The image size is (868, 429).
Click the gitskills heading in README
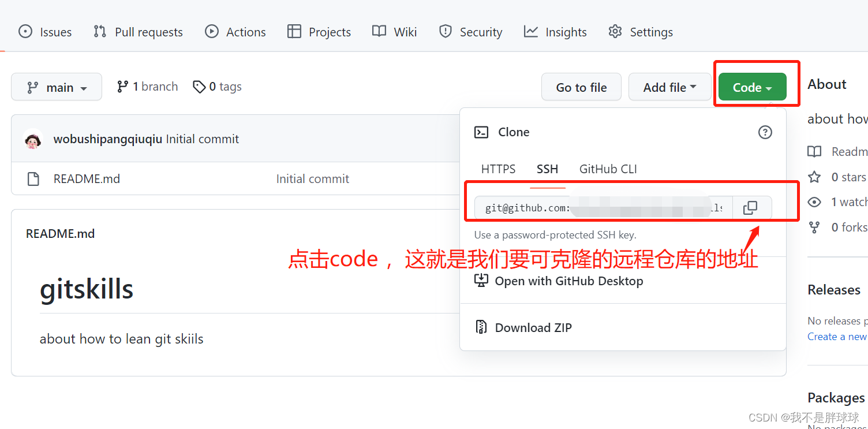(x=87, y=289)
